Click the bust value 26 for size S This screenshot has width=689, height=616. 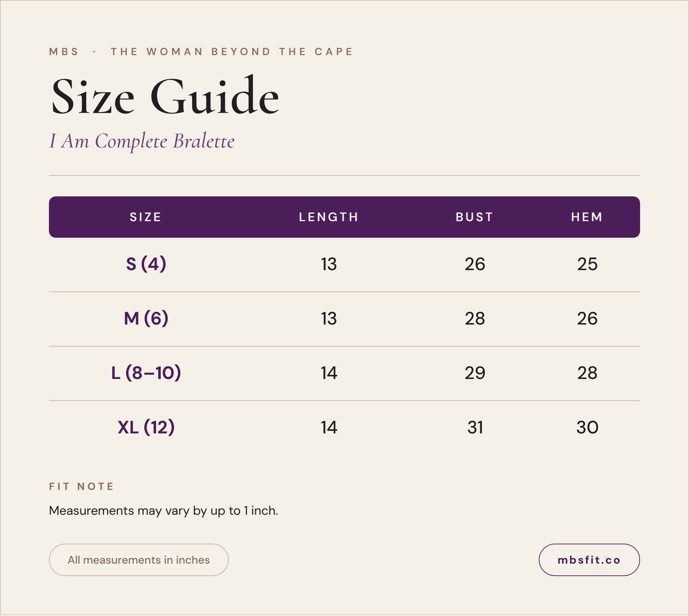(x=475, y=264)
